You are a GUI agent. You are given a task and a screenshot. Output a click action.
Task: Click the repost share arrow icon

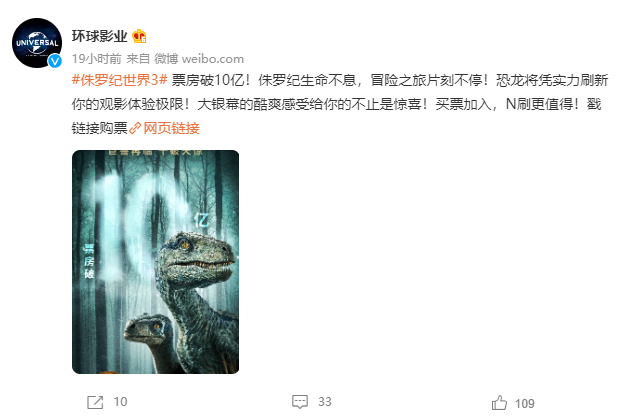[x=95, y=402]
